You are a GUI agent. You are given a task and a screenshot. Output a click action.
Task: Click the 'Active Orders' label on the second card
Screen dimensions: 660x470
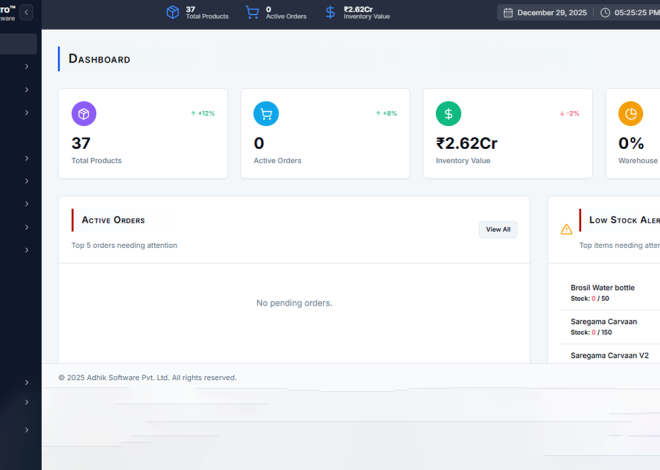click(x=277, y=161)
